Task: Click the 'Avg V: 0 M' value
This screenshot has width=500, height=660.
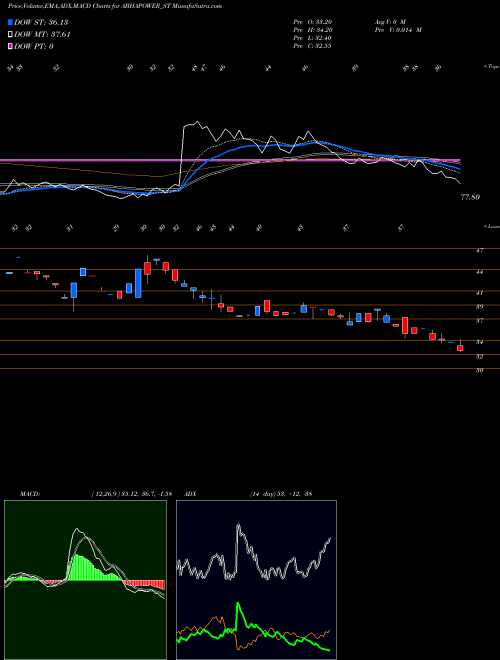Action: [x=390, y=22]
